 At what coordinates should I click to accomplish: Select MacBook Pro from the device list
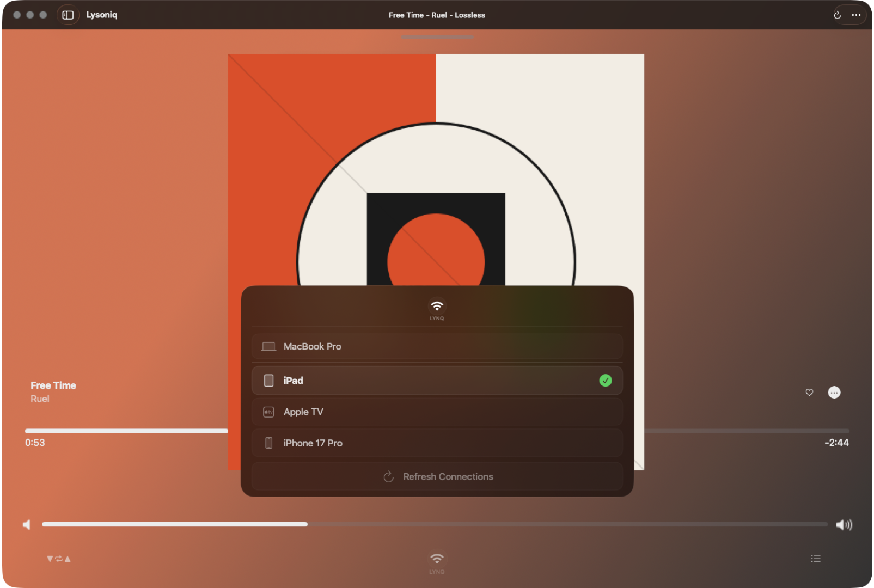(437, 346)
